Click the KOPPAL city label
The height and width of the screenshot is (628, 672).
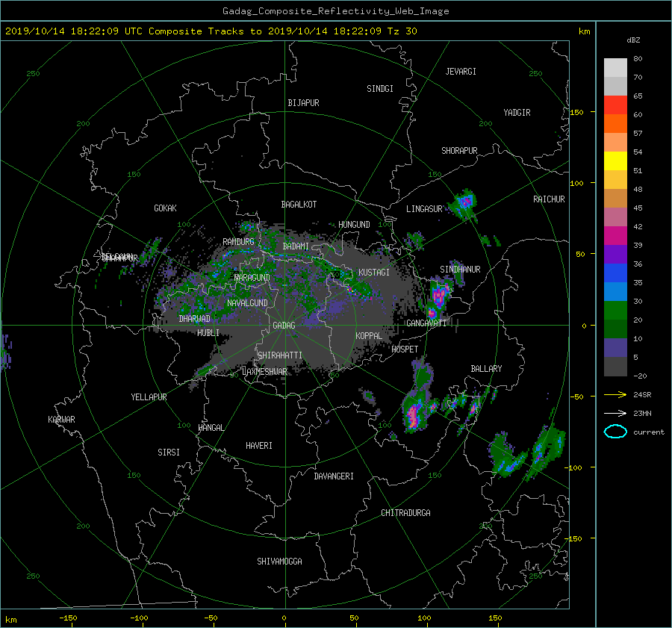coord(369,335)
